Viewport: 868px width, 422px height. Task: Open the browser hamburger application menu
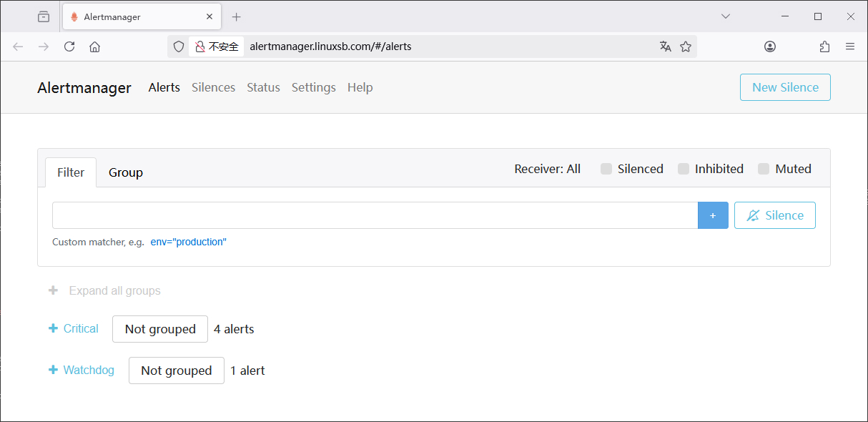click(x=850, y=46)
